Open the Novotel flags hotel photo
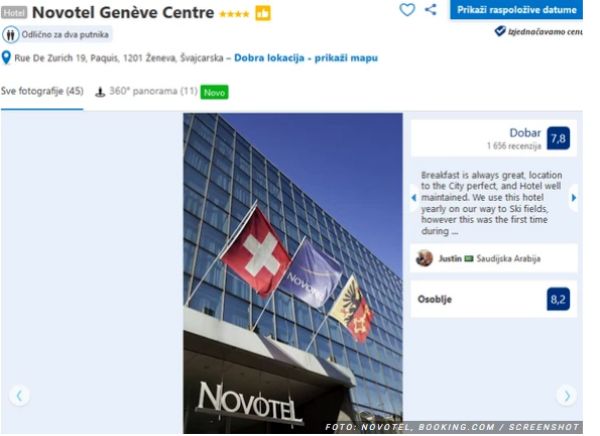Image resolution: width=600 pixels, height=436 pixels. pyautogui.click(x=293, y=273)
